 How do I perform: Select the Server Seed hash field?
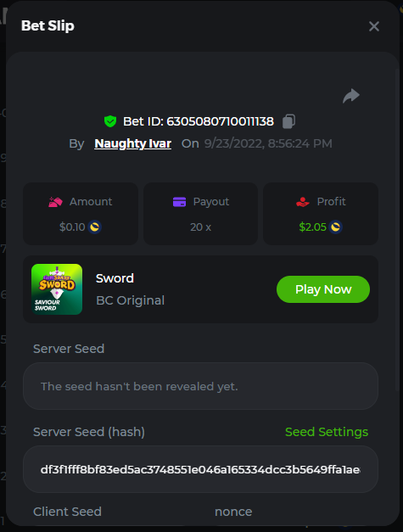200,469
